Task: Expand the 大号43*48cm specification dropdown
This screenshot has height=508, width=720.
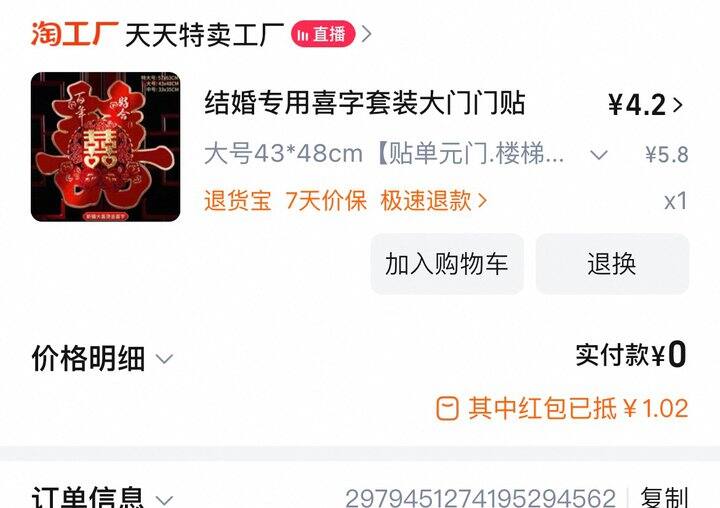Action: click(x=599, y=155)
